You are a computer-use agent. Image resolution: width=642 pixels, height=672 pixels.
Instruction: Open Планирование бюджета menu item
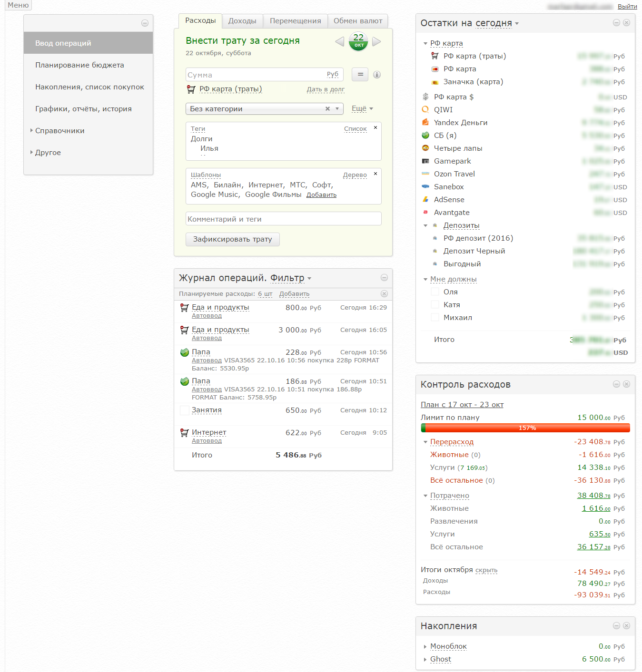click(x=88, y=65)
